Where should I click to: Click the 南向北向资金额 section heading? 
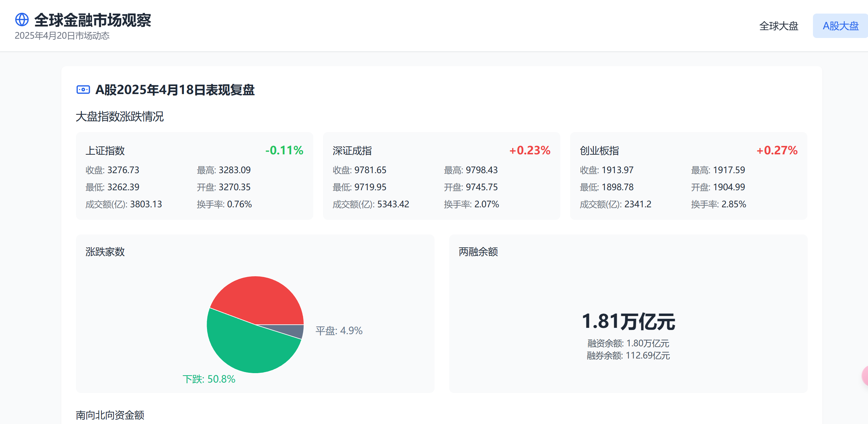coord(110,415)
